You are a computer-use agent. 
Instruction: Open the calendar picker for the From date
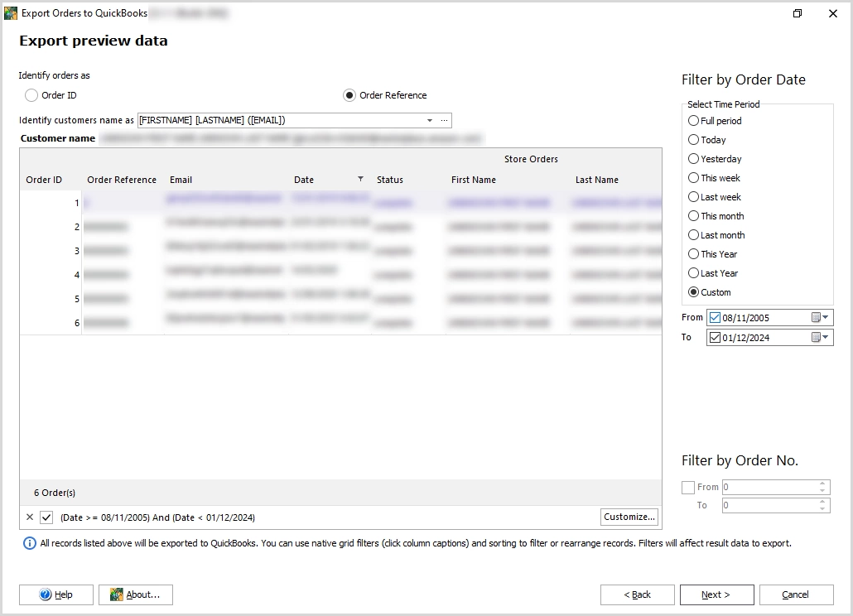click(x=820, y=317)
